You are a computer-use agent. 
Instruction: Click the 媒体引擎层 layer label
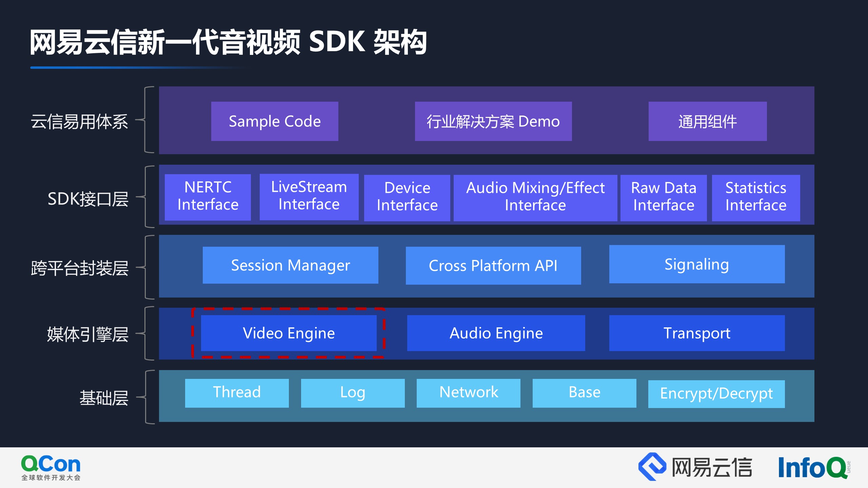(x=87, y=334)
